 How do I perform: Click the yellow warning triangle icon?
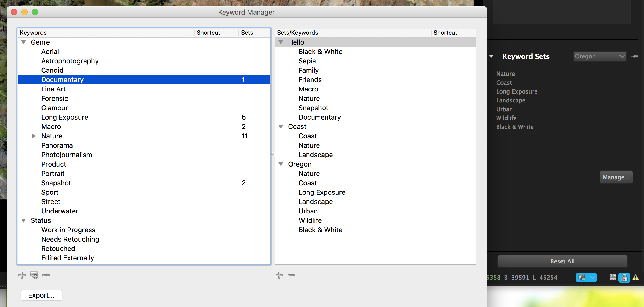click(636, 278)
